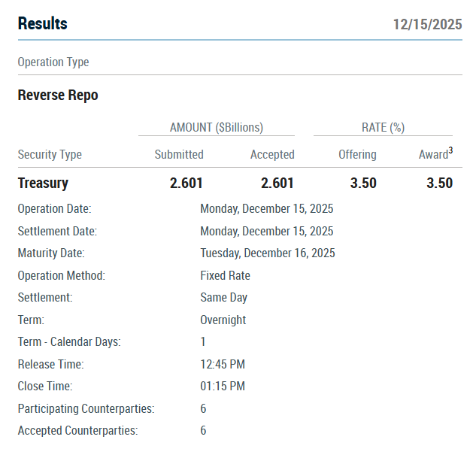Click the "Operation Method:" label
This screenshot has height=464, width=476.
click(62, 276)
